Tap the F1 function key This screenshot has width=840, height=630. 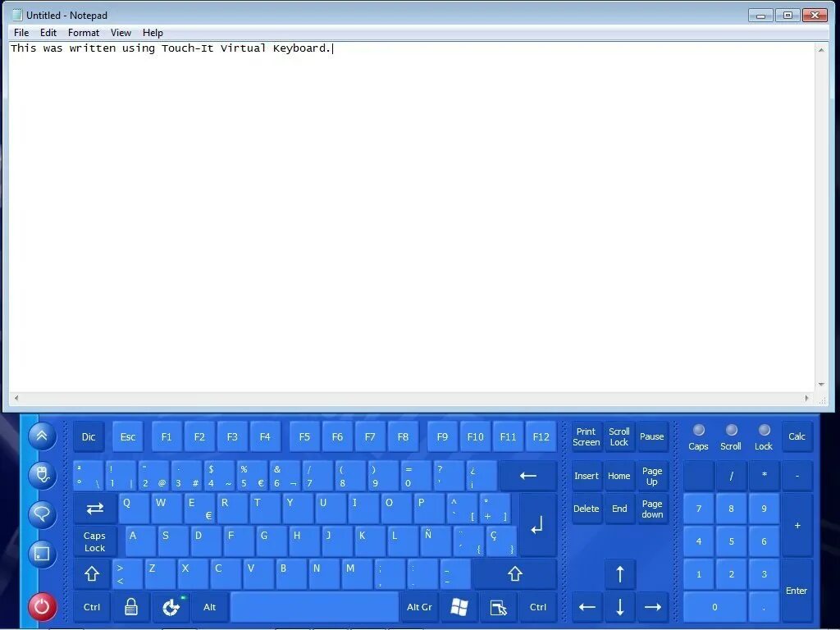coord(167,436)
